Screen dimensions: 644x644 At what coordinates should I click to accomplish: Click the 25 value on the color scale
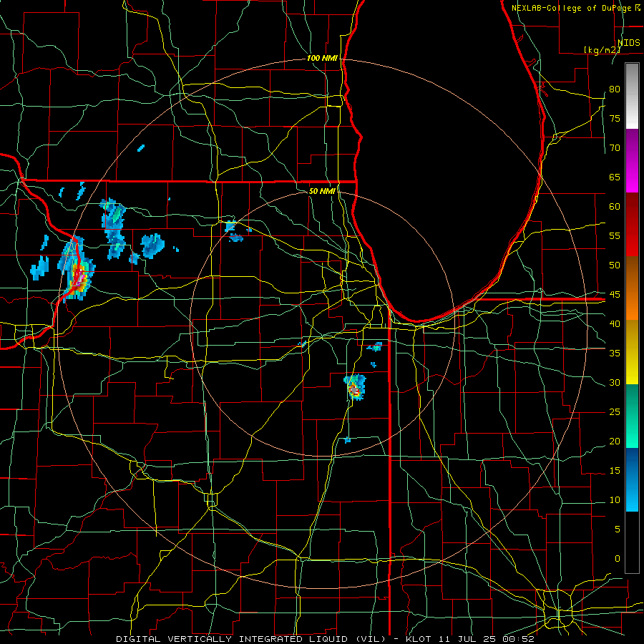pyautogui.click(x=615, y=412)
